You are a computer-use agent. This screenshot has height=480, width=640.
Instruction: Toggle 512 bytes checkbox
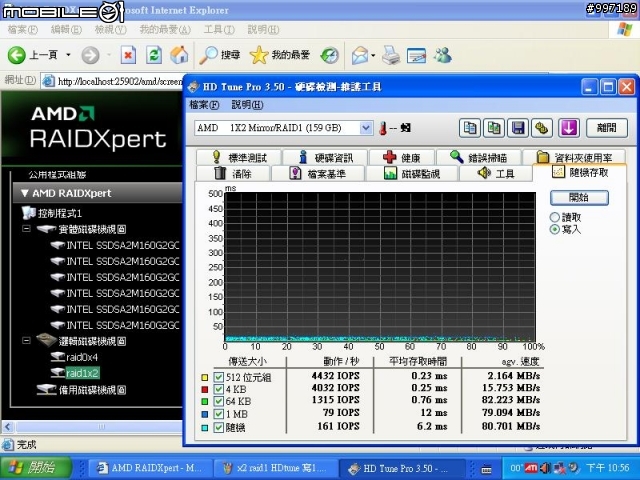219,377
